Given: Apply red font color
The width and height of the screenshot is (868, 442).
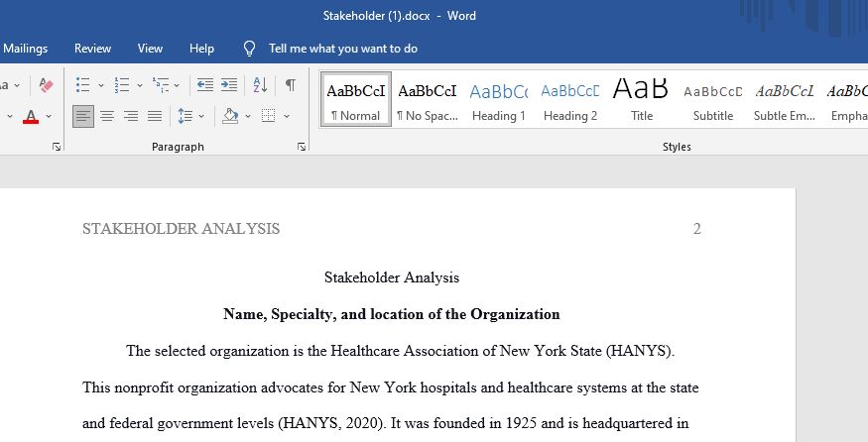Looking at the screenshot, I should coord(31,116).
